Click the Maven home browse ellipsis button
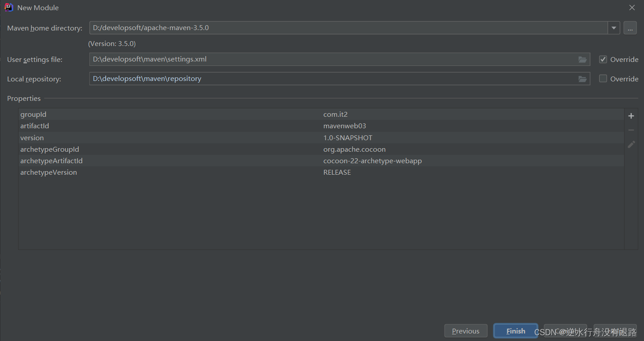 (x=630, y=28)
